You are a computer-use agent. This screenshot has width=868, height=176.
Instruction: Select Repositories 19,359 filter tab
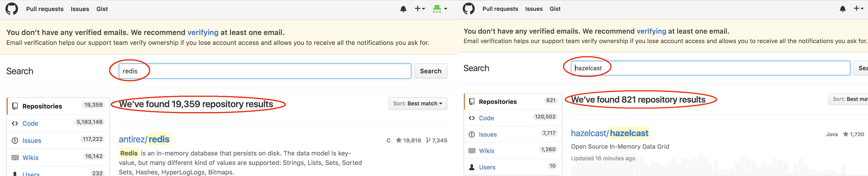click(58, 106)
